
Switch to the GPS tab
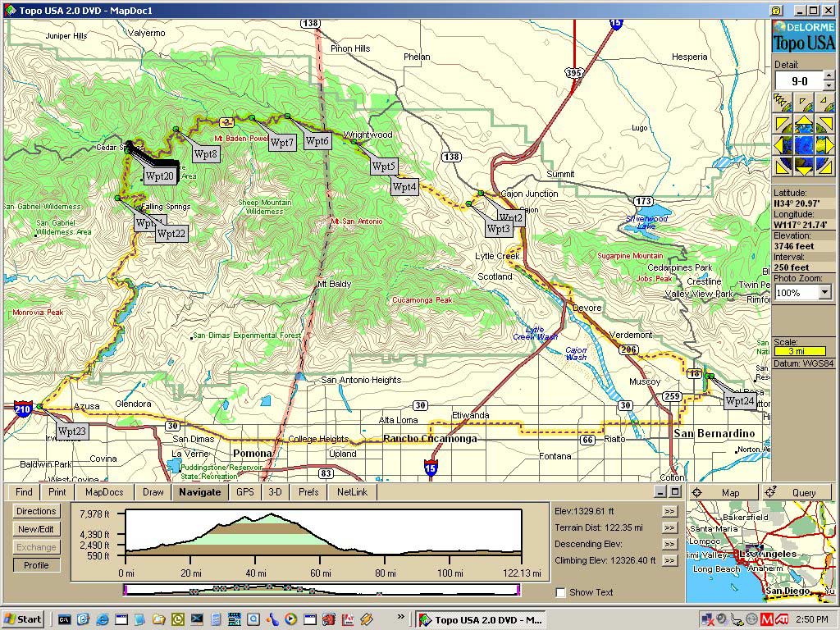click(x=245, y=492)
